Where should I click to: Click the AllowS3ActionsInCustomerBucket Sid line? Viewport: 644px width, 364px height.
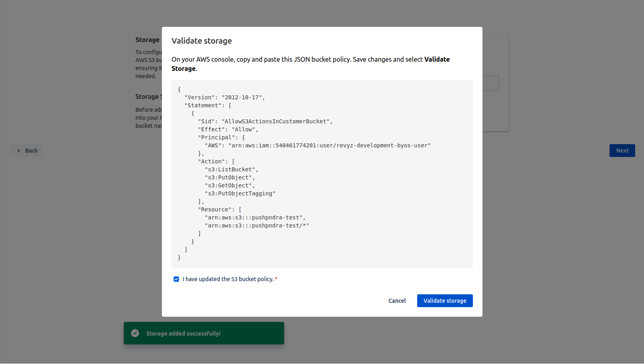265,121
